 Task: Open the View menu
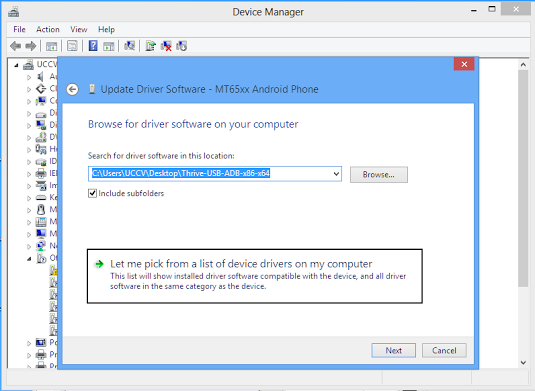(79, 30)
